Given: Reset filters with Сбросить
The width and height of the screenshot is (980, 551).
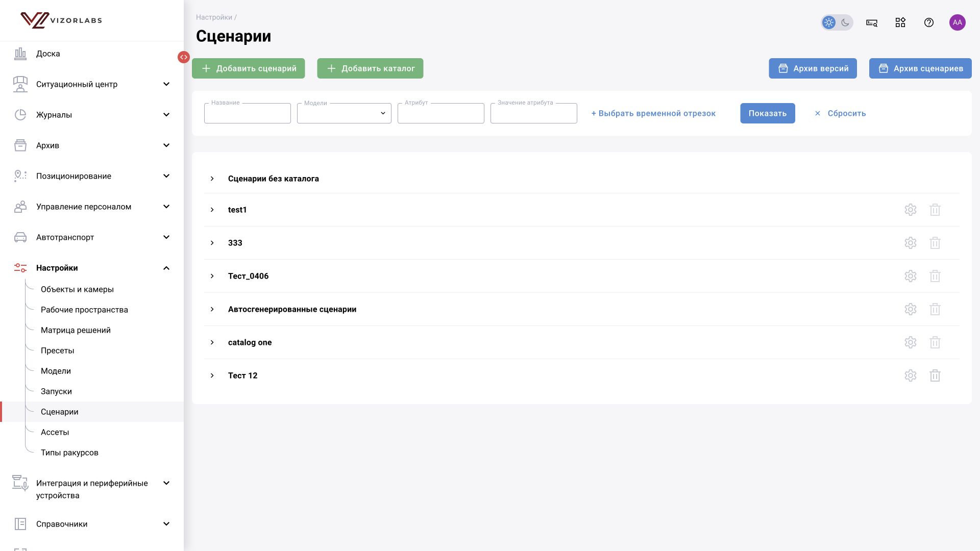Looking at the screenshot, I should tap(840, 113).
